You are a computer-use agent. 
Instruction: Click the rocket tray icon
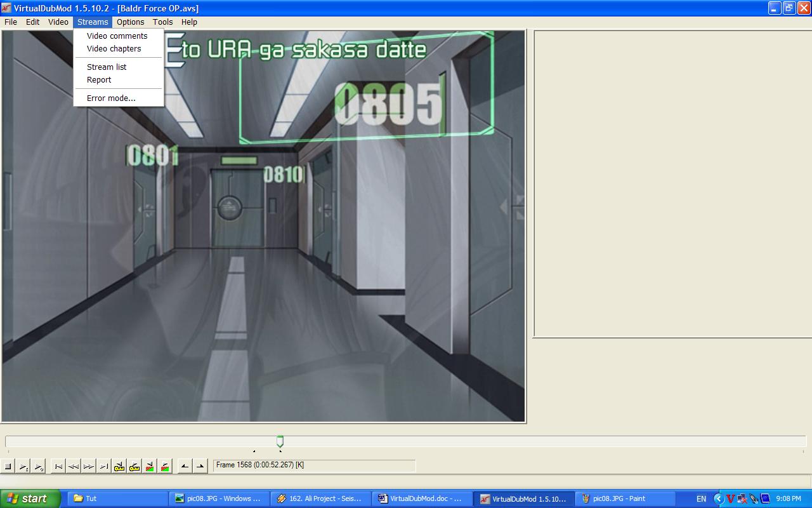click(753, 498)
